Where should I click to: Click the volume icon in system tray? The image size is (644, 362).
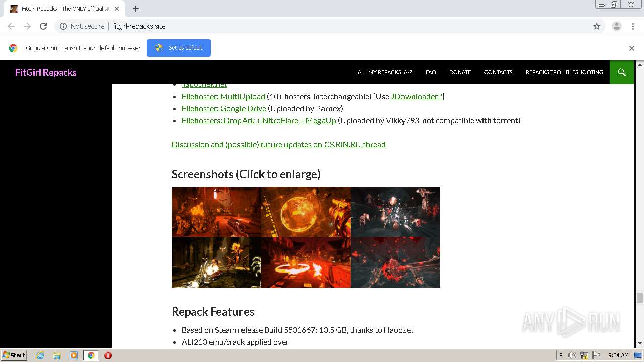(572, 355)
